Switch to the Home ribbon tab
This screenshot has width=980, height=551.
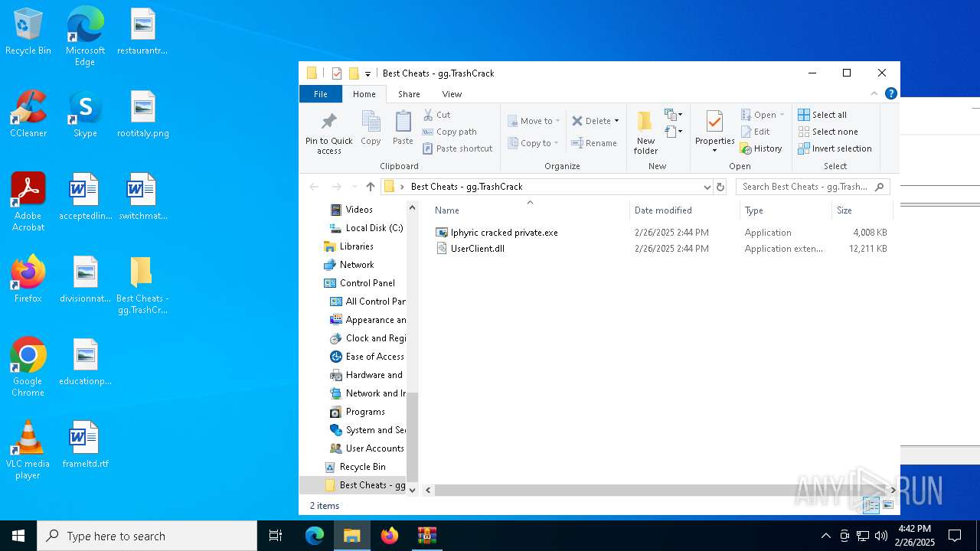click(364, 94)
